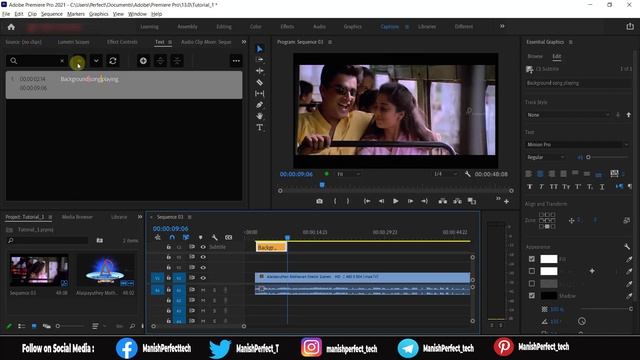
Task: Switch to Captions workspace tab
Action: point(390,27)
